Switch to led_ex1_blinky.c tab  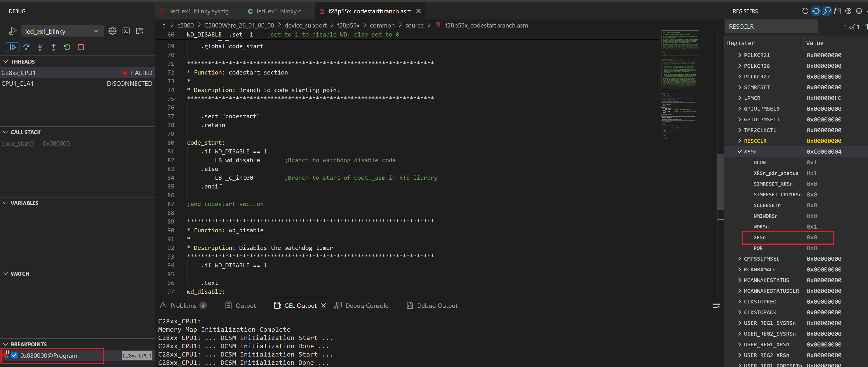pyautogui.click(x=278, y=11)
